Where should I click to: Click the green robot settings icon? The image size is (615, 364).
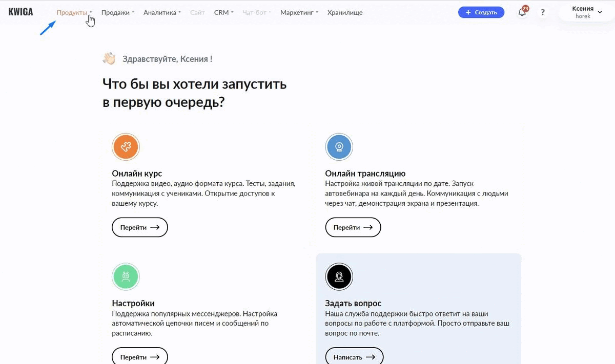126,277
